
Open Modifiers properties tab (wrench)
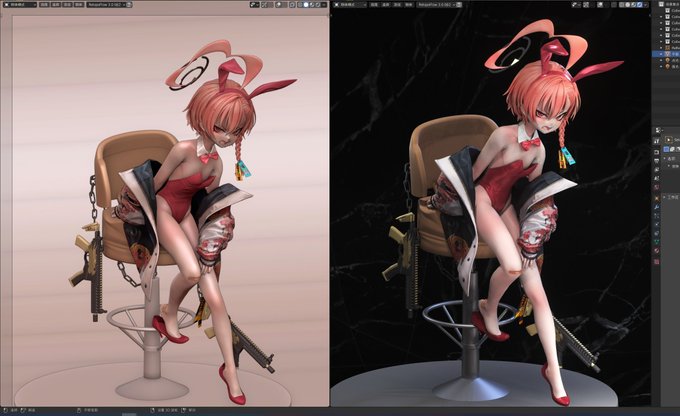[x=657, y=206]
